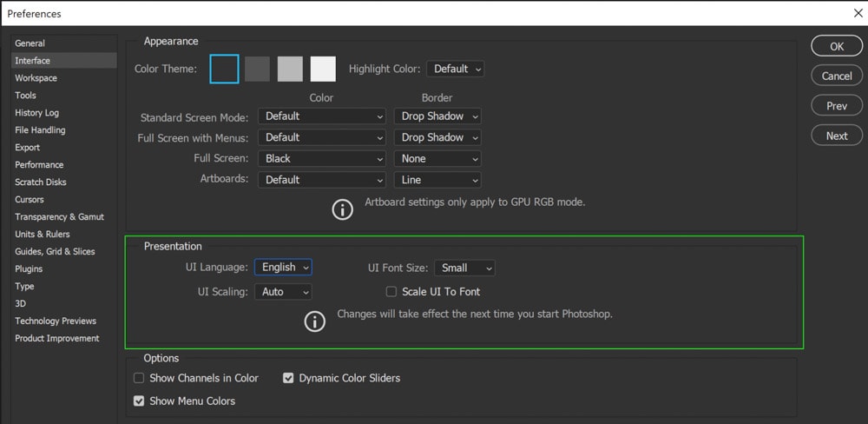Go to previous preferences with Prev
868x424 pixels.
click(837, 105)
